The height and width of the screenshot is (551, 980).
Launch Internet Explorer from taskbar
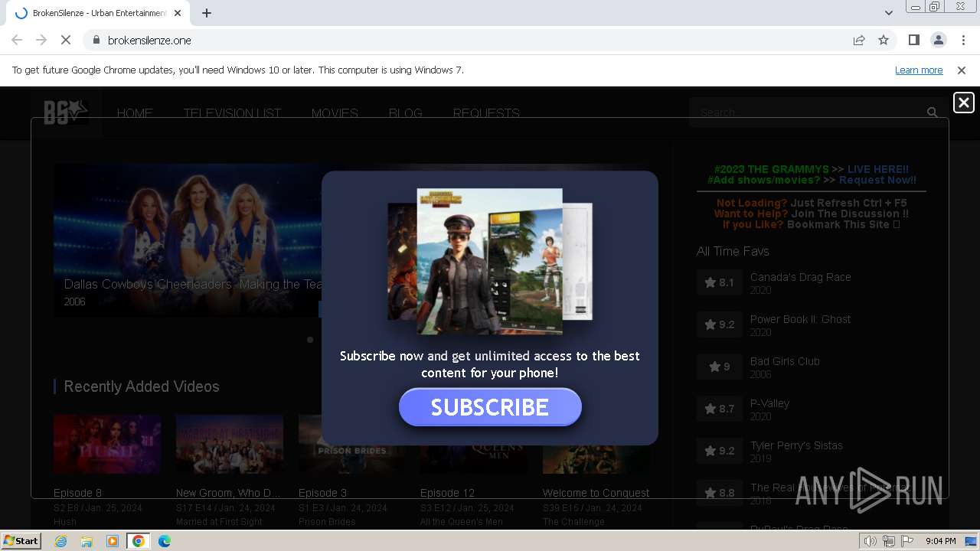(x=60, y=541)
